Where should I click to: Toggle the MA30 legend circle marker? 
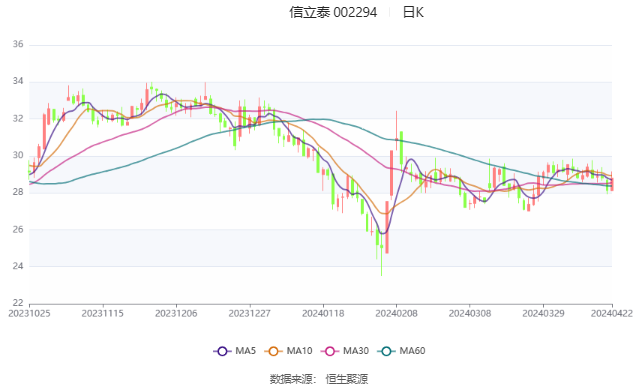[x=330, y=351]
